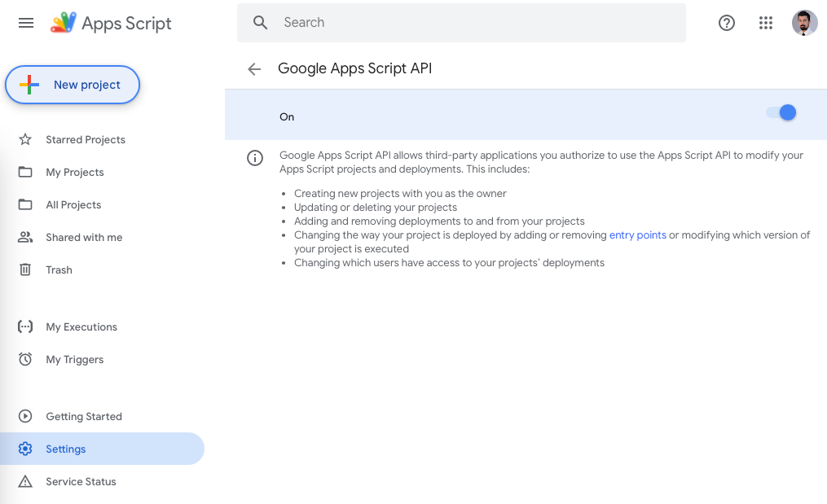The height and width of the screenshot is (504, 827).
Task: Open the Help menu
Action: pos(727,23)
